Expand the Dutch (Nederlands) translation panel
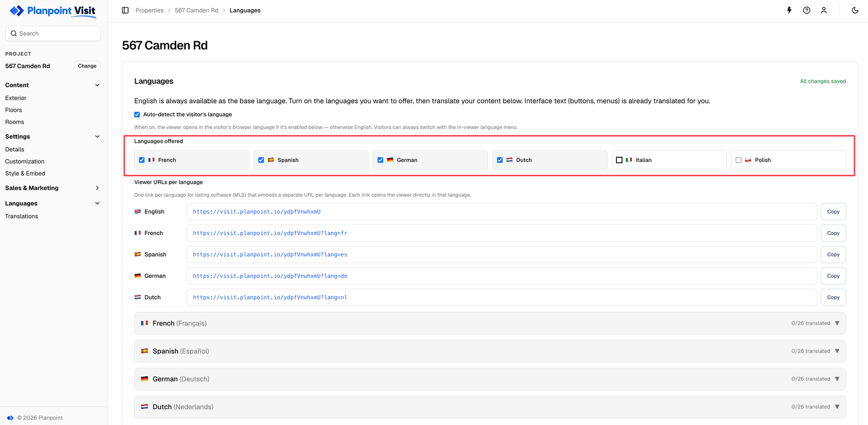This screenshot has height=425, width=868. 490,407
